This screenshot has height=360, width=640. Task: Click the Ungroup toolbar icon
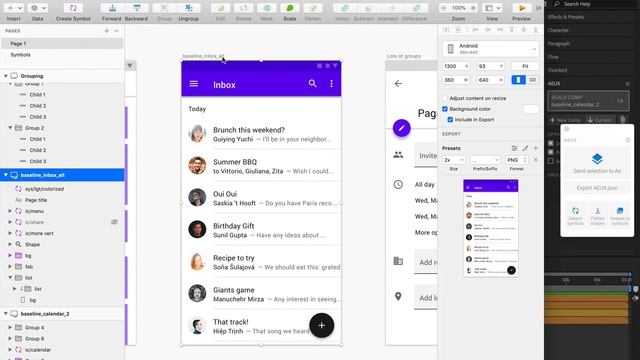click(189, 8)
